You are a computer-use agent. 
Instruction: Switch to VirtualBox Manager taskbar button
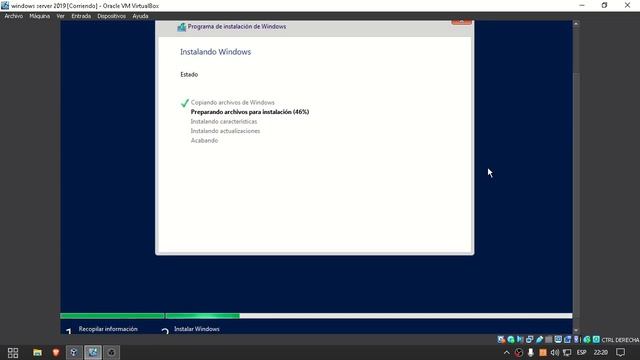point(74,353)
